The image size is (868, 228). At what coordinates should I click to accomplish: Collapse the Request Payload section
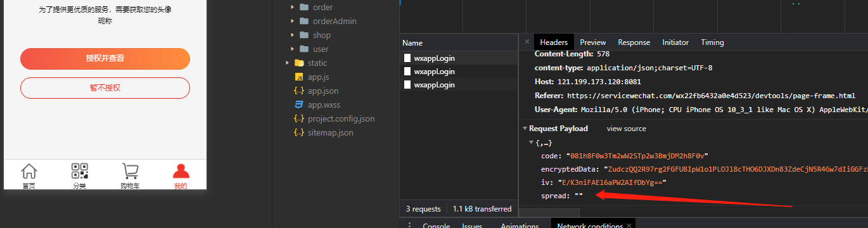pos(525,129)
